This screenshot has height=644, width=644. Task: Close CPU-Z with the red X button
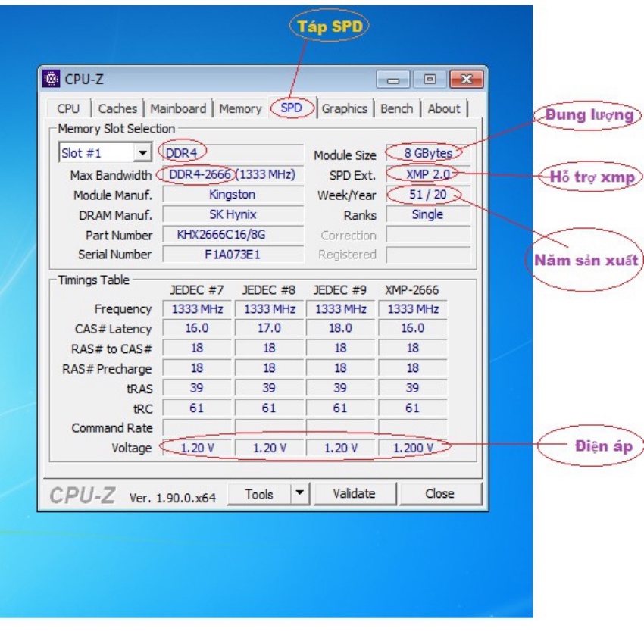click(x=467, y=80)
